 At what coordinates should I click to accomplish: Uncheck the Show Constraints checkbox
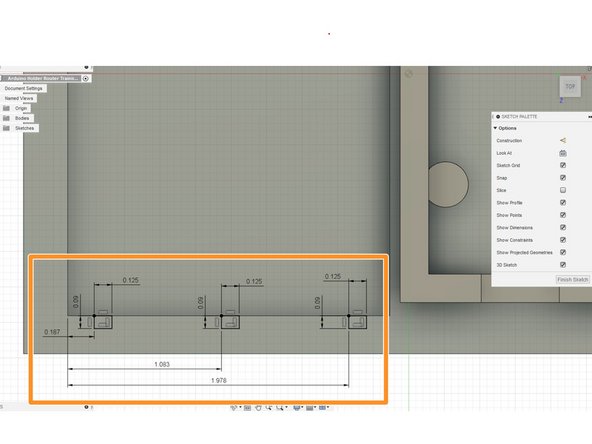pyautogui.click(x=563, y=240)
